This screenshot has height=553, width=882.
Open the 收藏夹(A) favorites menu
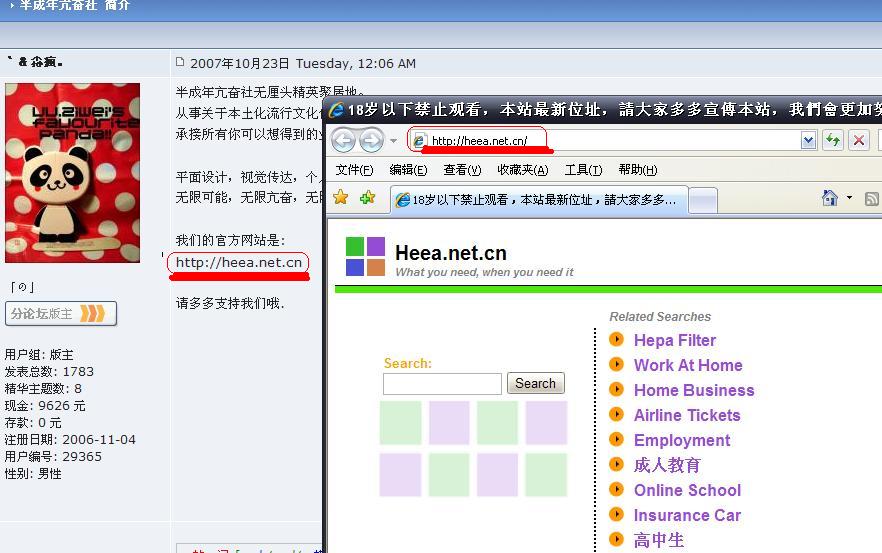[x=522, y=170]
